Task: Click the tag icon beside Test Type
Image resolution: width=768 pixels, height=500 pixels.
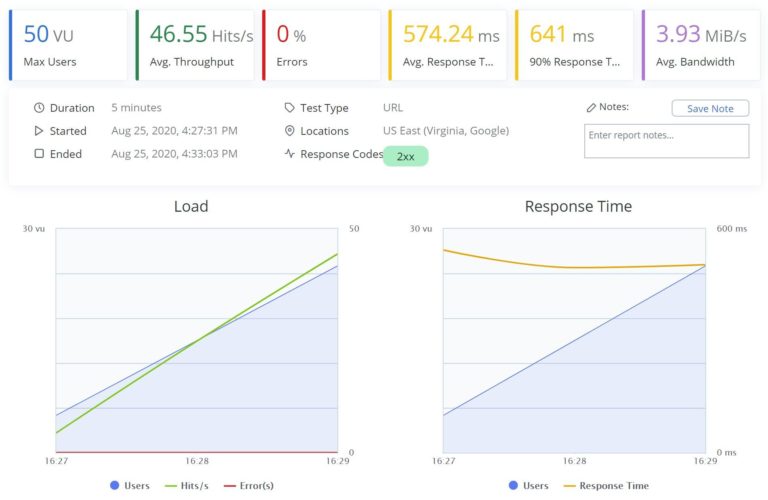Action: click(x=290, y=108)
